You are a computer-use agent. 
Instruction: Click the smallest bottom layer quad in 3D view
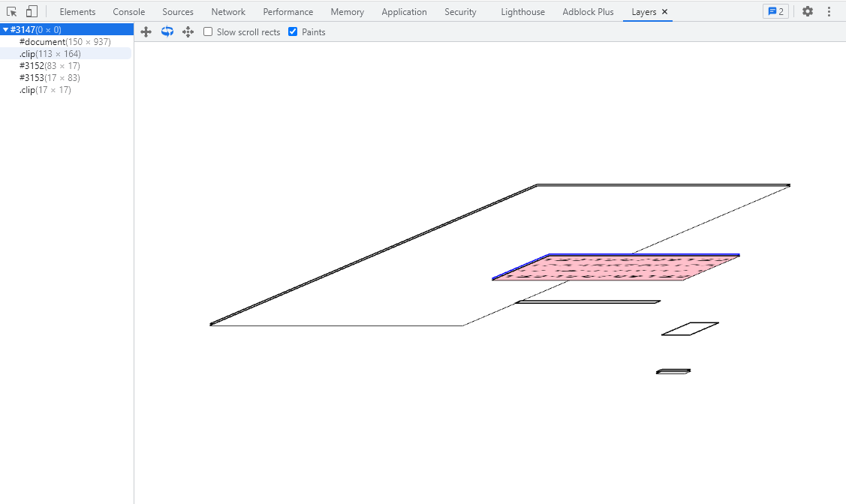coord(673,371)
